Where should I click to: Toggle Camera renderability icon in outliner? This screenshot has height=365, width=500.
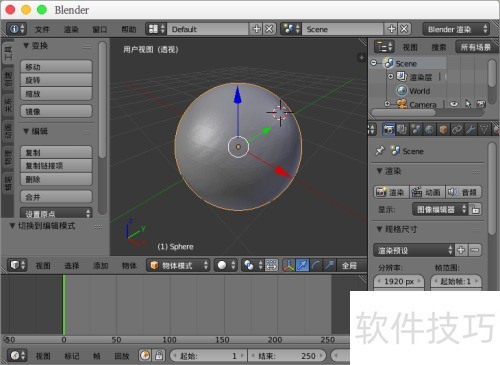click(481, 104)
